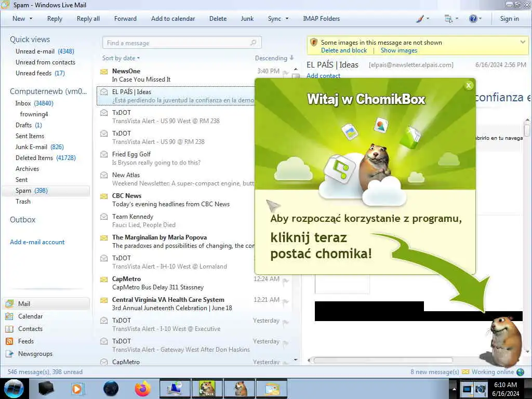The image size is (532, 399).
Task: Open IMAP Folders
Action: click(321, 19)
